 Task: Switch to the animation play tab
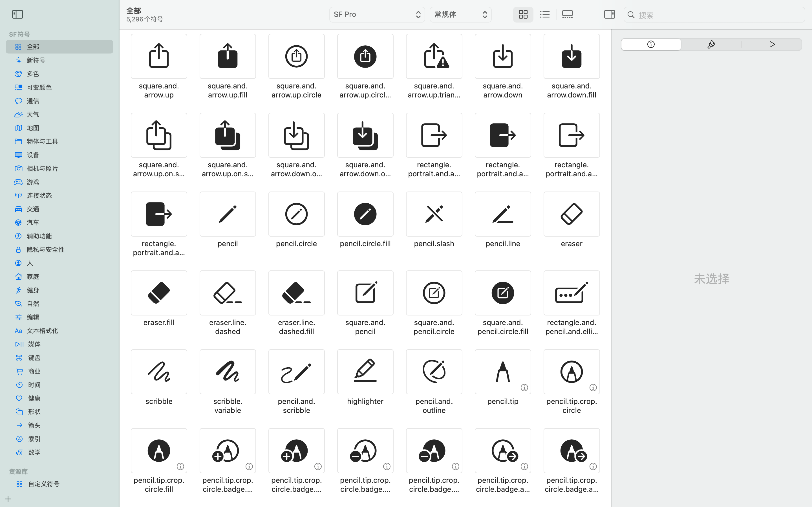[x=772, y=45]
